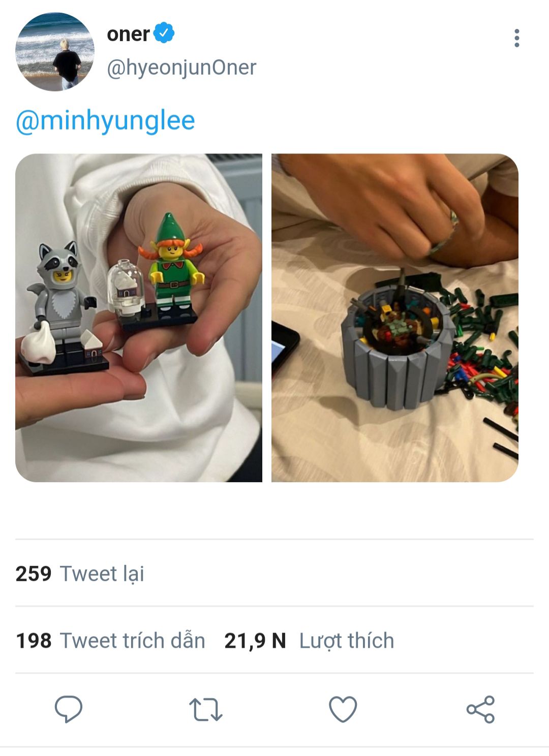Screen dimensions: 549x756
Task: Click the 21,9 N likes count
Action: 255,641
